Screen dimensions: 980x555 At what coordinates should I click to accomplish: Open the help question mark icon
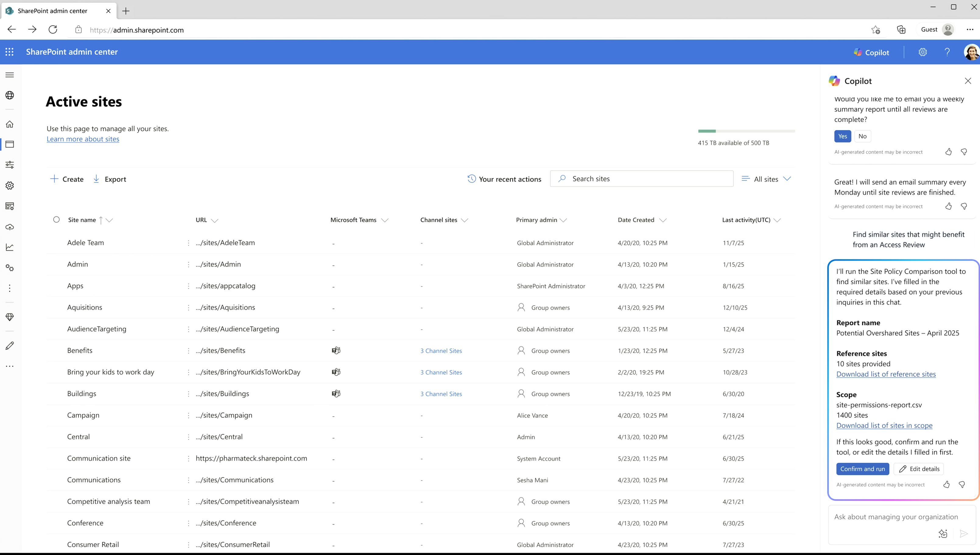pyautogui.click(x=947, y=52)
